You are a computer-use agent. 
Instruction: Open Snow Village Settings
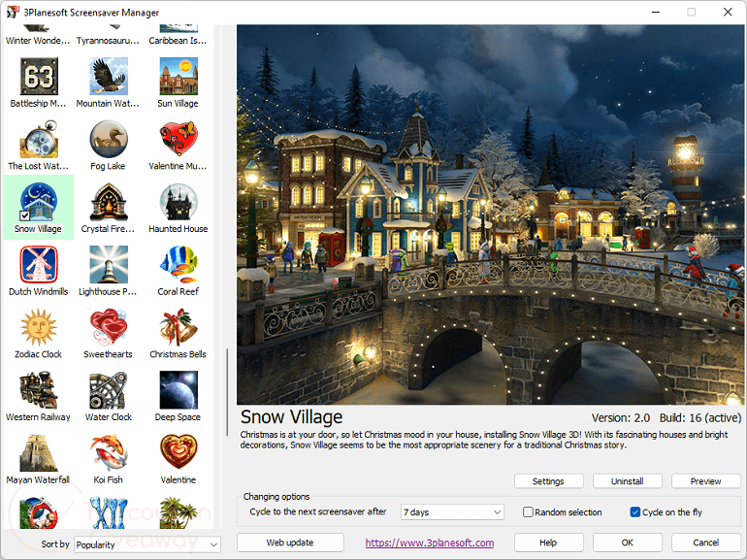pyautogui.click(x=548, y=481)
